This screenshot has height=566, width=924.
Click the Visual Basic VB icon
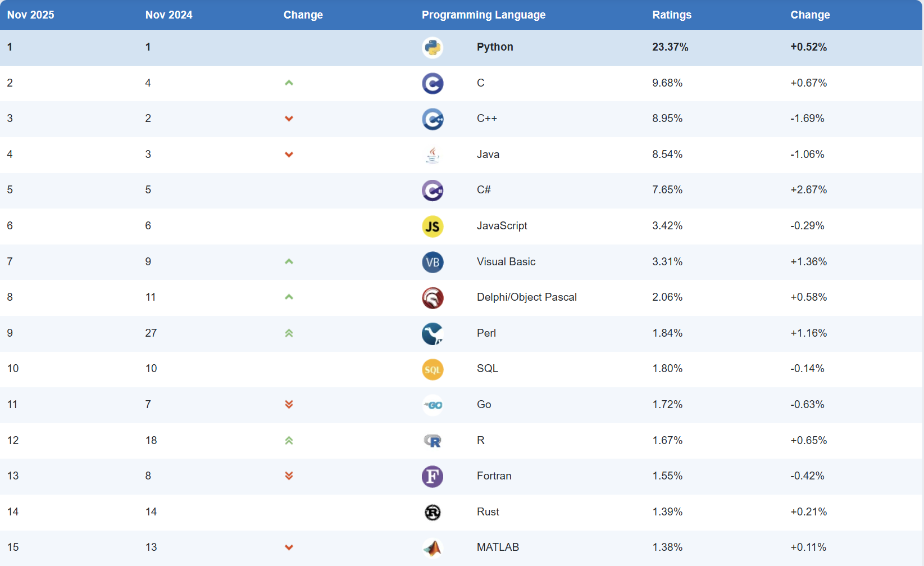(x=433, y=262)
